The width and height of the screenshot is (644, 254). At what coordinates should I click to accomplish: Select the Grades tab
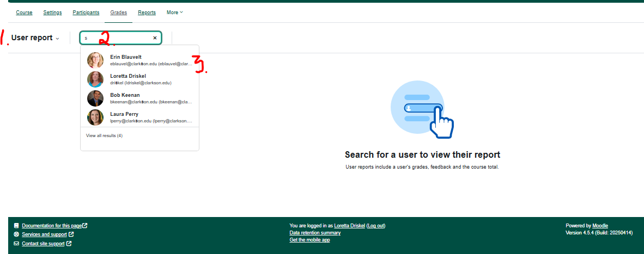pyautogui.click(x=118, y=13)
